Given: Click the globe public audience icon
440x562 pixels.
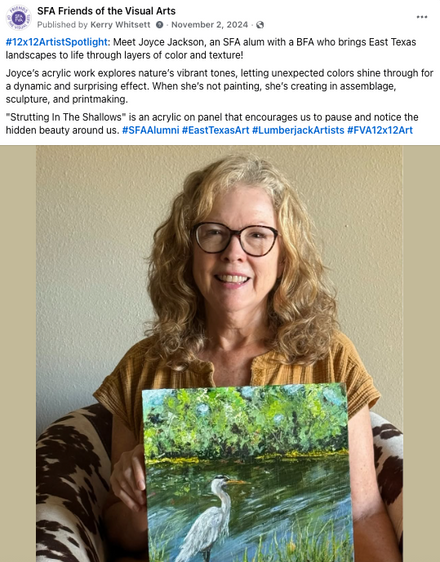Looking at the screenshot, I should [x=260, y=25].
